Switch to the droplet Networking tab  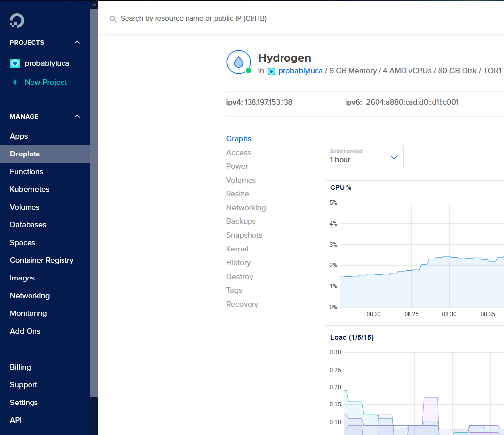(x=246, y=208)
